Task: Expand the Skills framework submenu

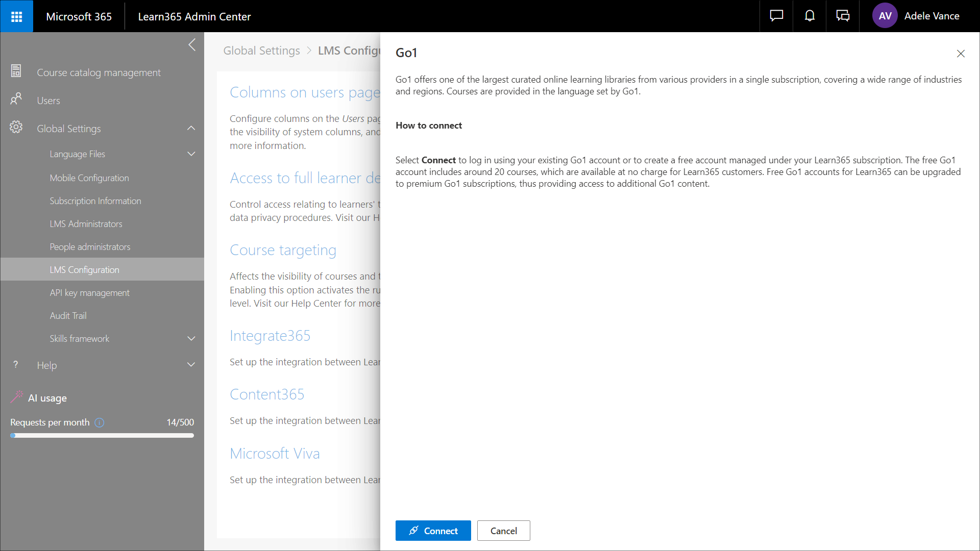Action: (191, 339)
